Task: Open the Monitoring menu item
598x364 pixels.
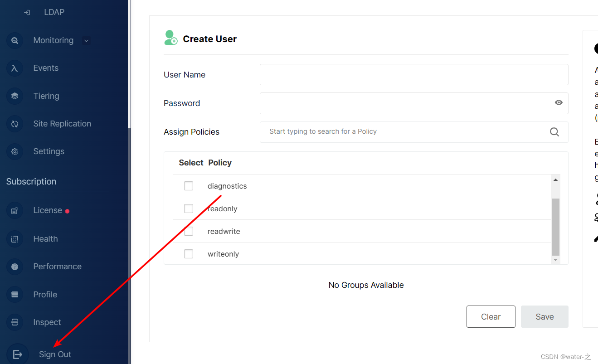Action: (53, 40)
